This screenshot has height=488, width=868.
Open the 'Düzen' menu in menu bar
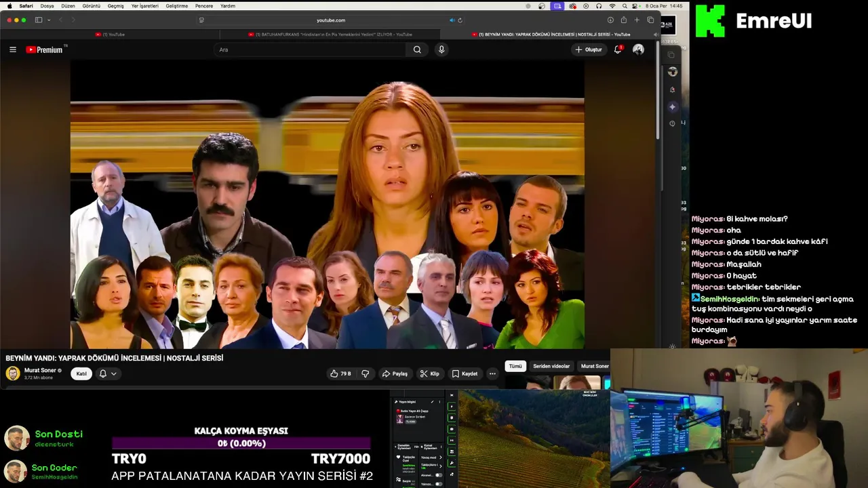[68, 6]
